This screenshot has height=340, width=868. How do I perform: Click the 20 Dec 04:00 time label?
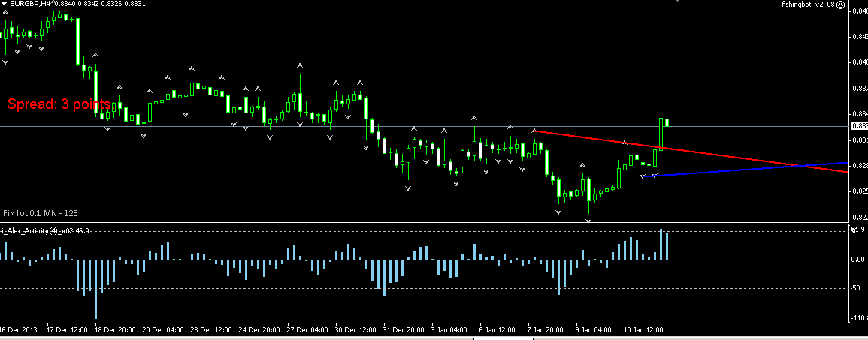click(163, 329)
